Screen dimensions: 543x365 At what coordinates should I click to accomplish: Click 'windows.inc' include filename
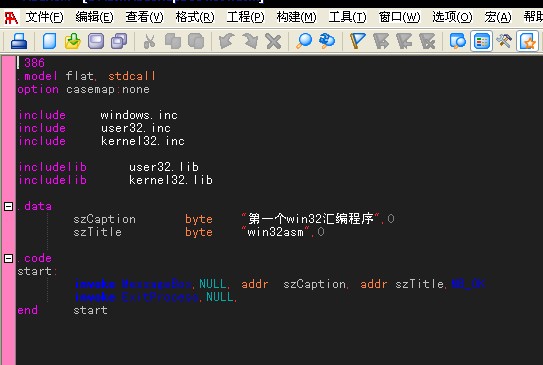[x=139, y=115]
